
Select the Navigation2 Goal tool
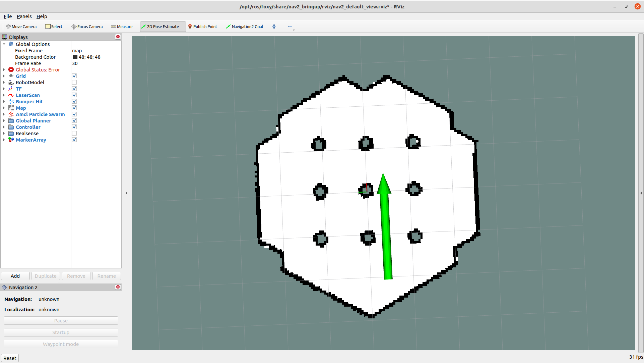click(244, 27)
